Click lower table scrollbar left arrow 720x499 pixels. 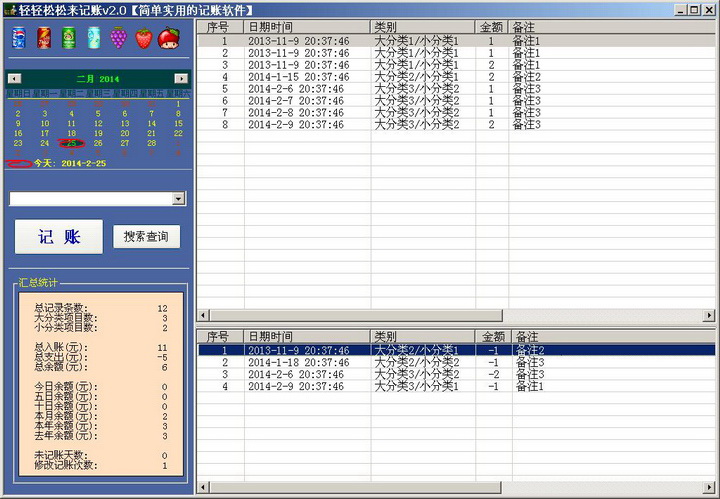coord(203,487)
